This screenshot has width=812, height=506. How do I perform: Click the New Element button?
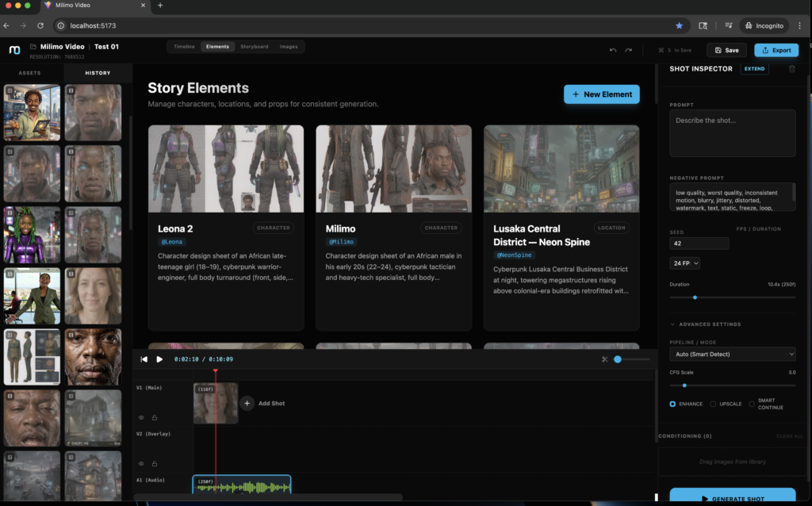pyautogui.click(x=601, y=94)
